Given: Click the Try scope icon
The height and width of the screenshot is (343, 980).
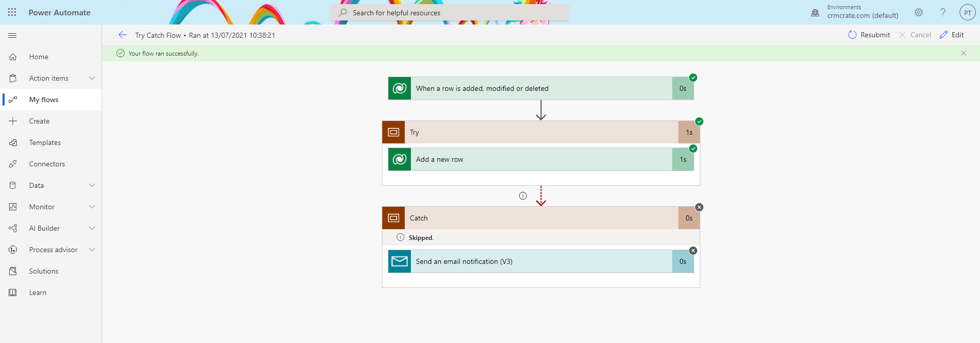Looking at the screenshot, I should coord(394,132).
